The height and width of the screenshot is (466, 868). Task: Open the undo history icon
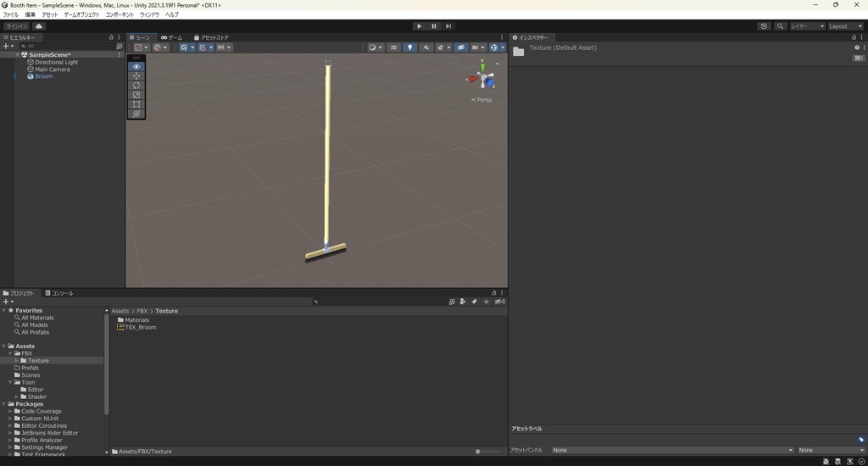(x=764, y=26)
